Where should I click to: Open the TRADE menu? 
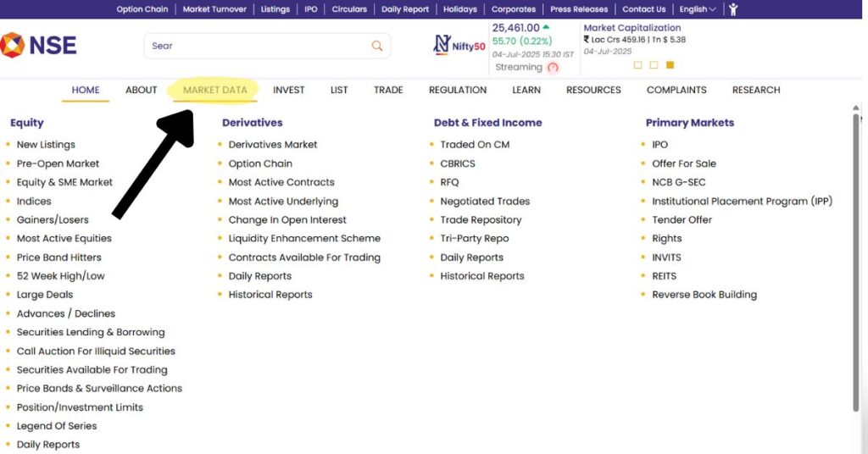(x=388, y=90)
